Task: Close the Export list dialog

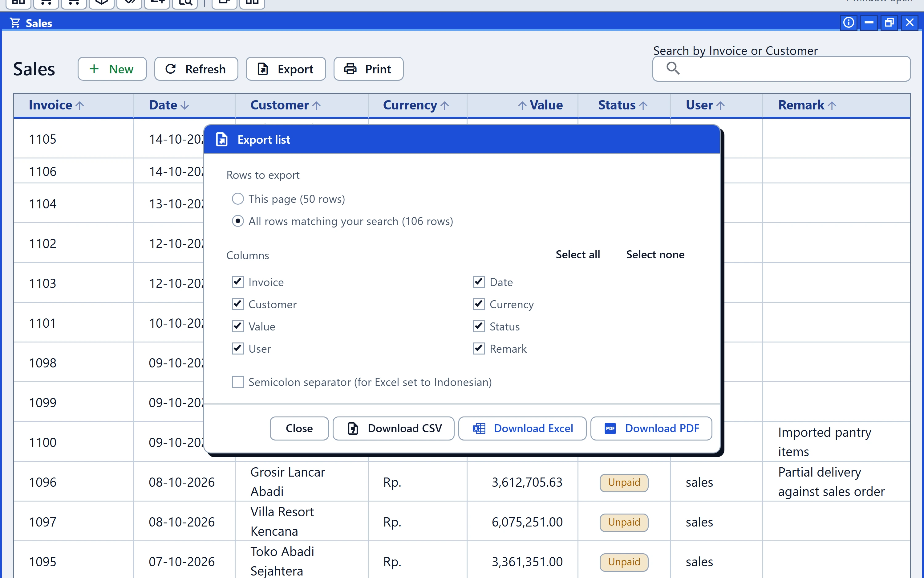Action: [299, 428]
